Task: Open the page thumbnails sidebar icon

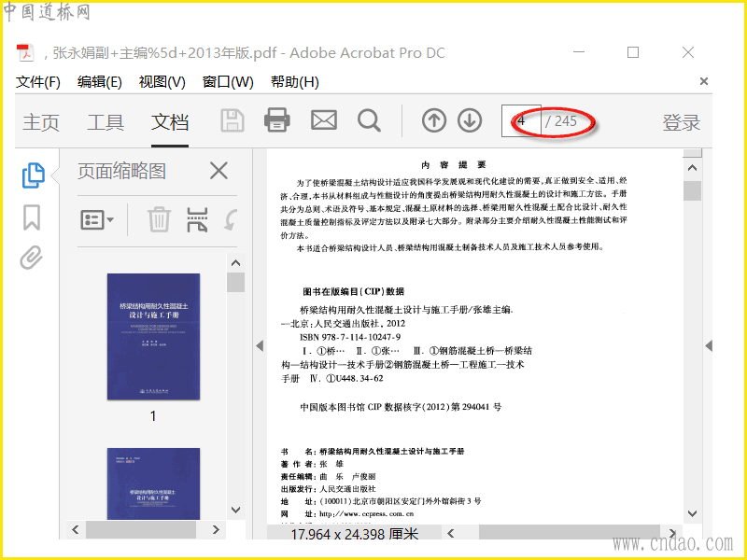Action: pyautogui.click(x=34, y=175)
